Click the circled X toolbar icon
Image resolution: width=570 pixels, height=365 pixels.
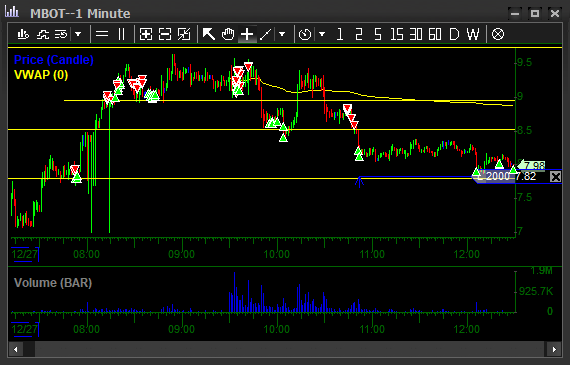pyautogui.click(x=498, y=35)
